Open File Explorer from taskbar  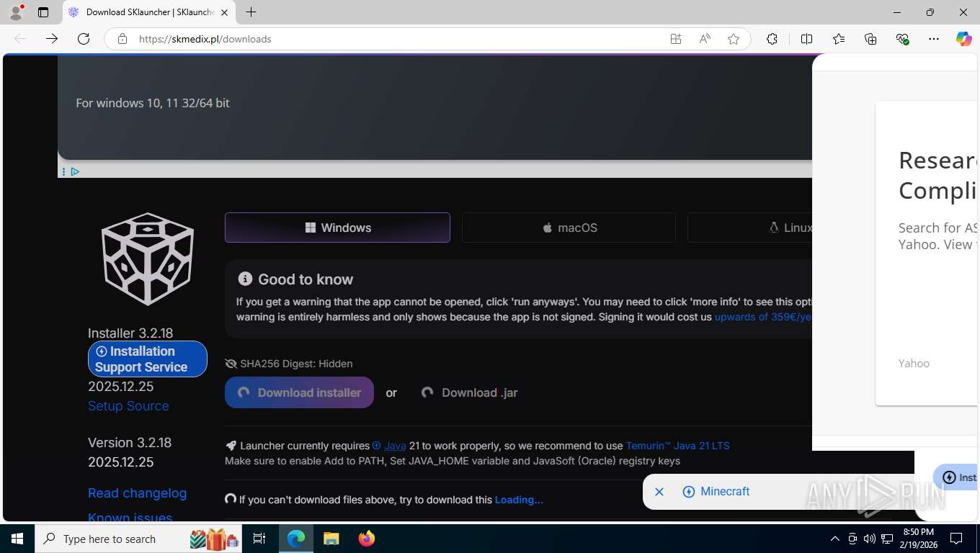pos(331,539)
